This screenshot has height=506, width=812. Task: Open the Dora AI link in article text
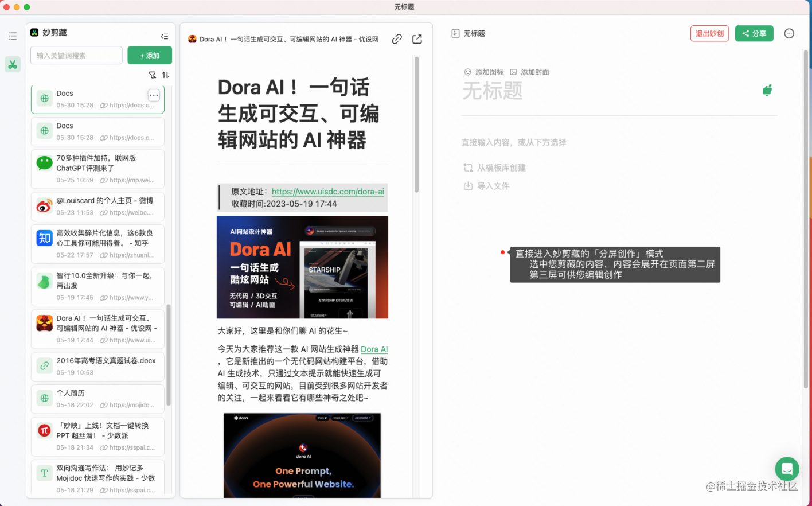click(374, 349)
